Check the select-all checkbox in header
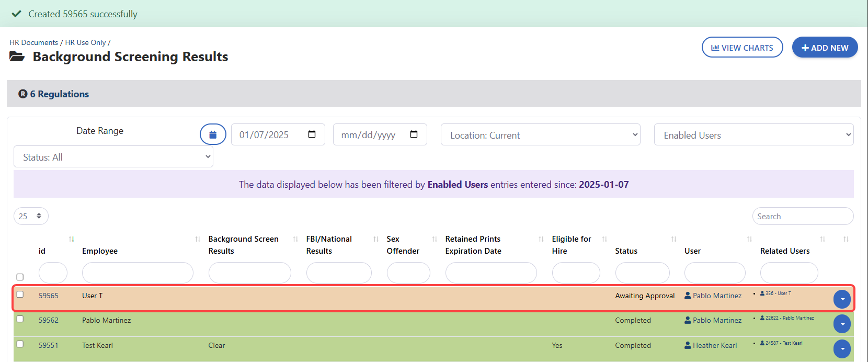This screenshot has width=868, height=362. point(20,277)
